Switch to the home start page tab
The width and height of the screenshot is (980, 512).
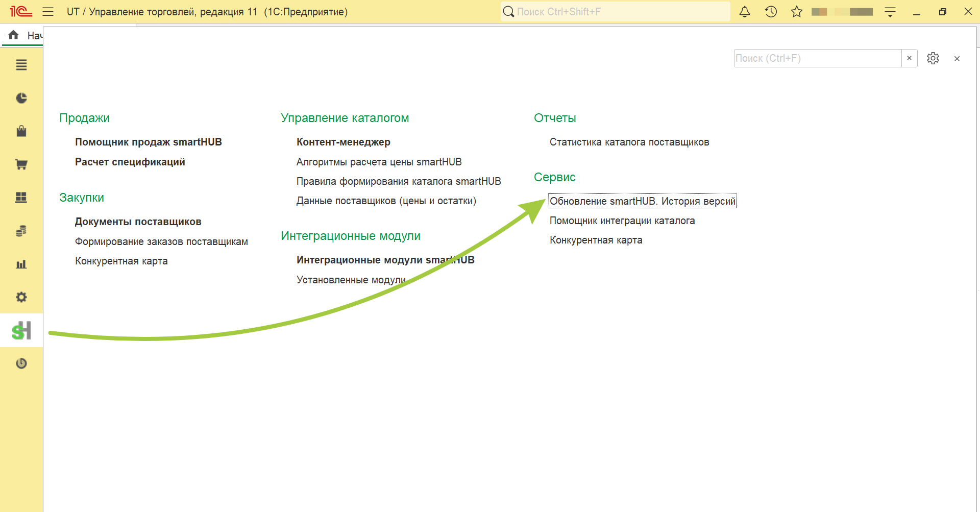tap(22, 35)
